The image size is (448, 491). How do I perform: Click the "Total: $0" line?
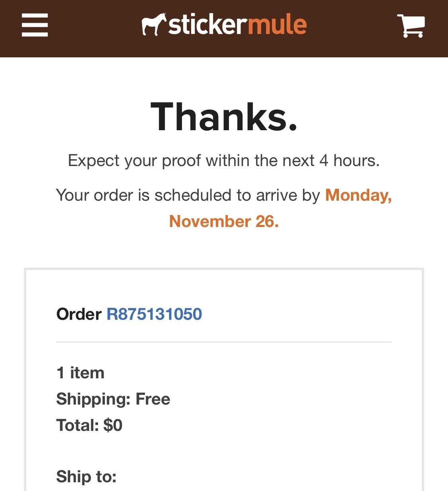tap(89, 425)
